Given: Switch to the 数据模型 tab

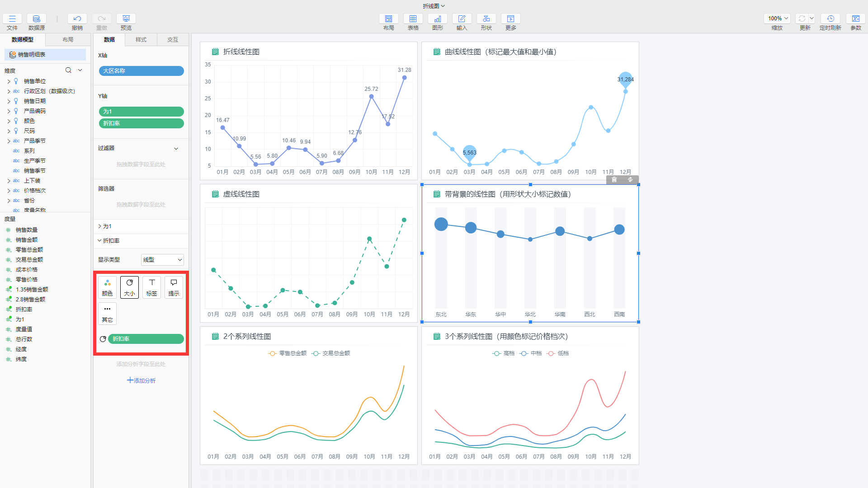Looking at the screenshot, I should tap(23, 40).
